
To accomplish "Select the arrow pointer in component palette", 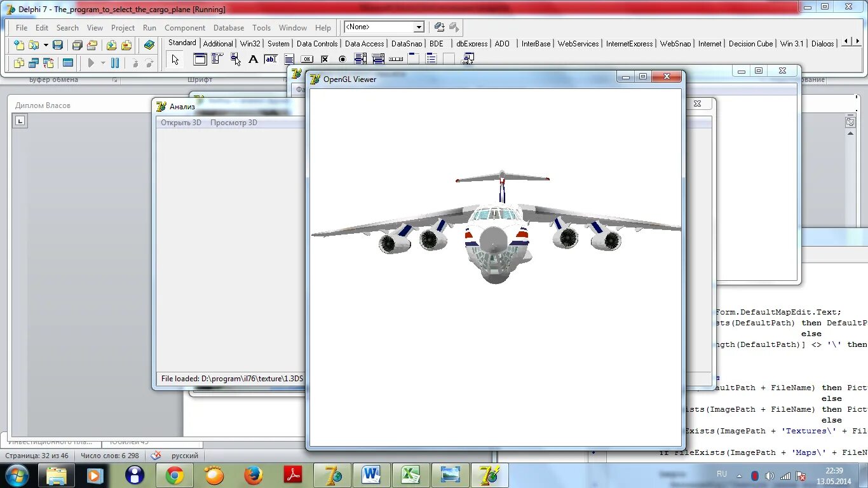I will [175, 60].
